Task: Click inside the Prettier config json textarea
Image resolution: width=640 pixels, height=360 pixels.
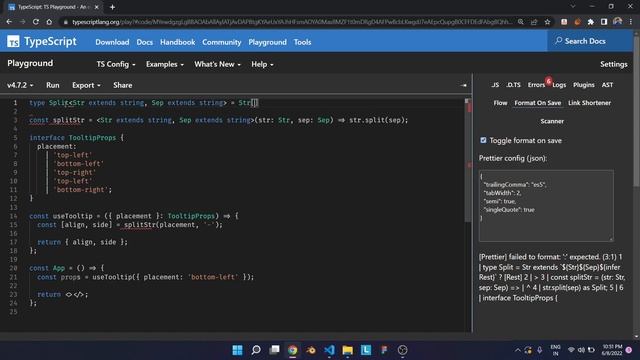Action: click(x=546, y=206)
